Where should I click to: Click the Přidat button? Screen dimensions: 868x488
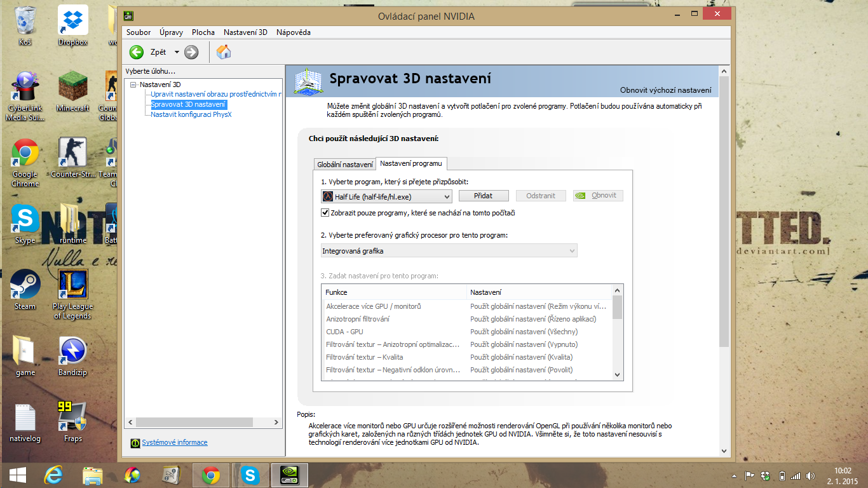[484, 196]
